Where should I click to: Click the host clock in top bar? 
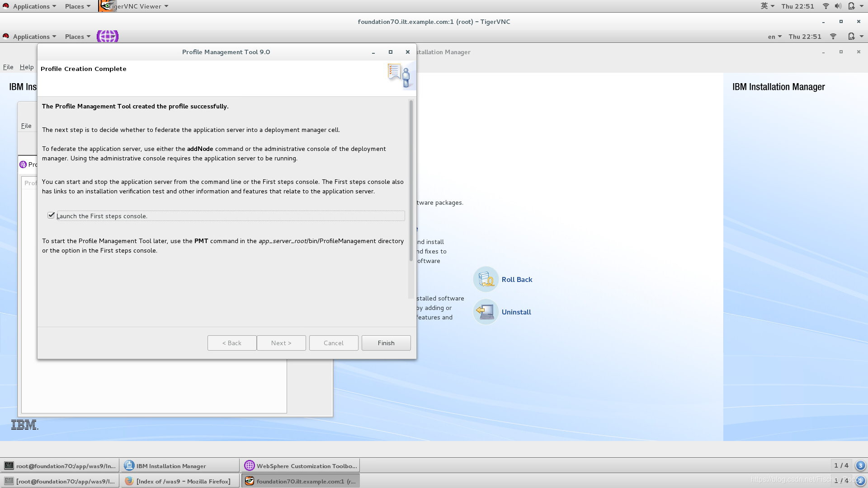(797, 6)
